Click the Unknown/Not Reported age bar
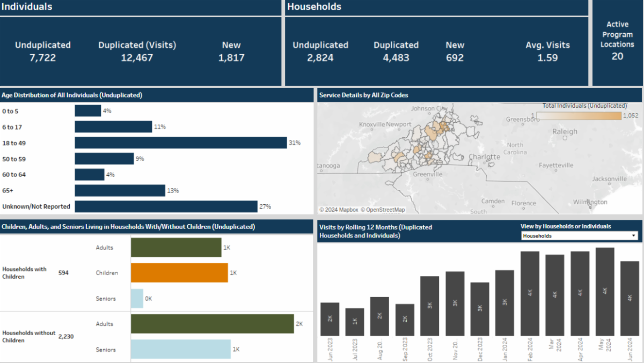The image size is (644, 363). pos(166,206)
